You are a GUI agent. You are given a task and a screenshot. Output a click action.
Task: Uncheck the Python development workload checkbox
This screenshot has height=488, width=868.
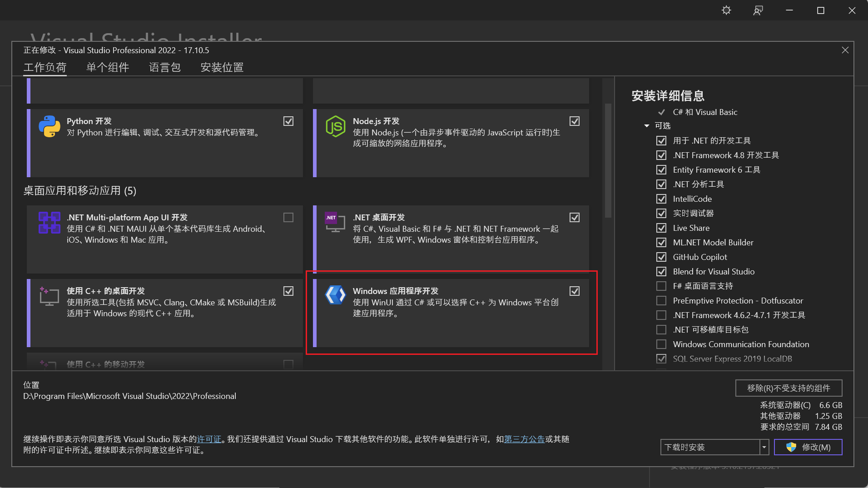[x=288, y=121]
